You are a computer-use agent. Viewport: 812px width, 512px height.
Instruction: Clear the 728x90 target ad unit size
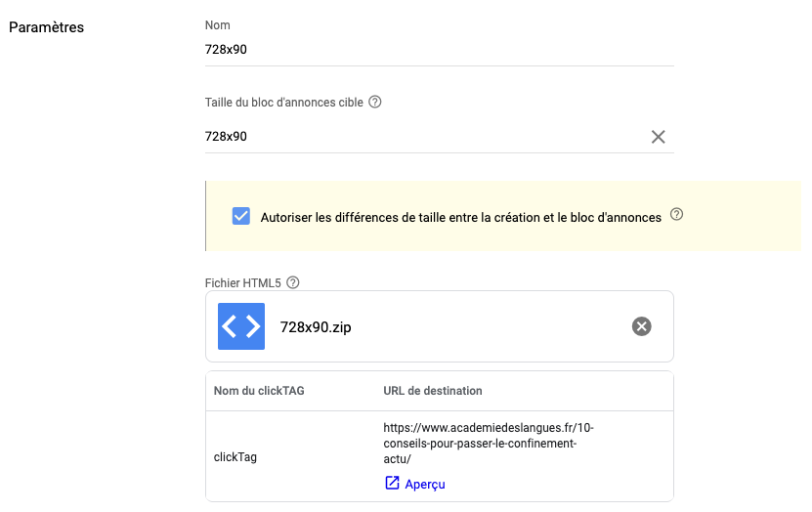(658, 137)
